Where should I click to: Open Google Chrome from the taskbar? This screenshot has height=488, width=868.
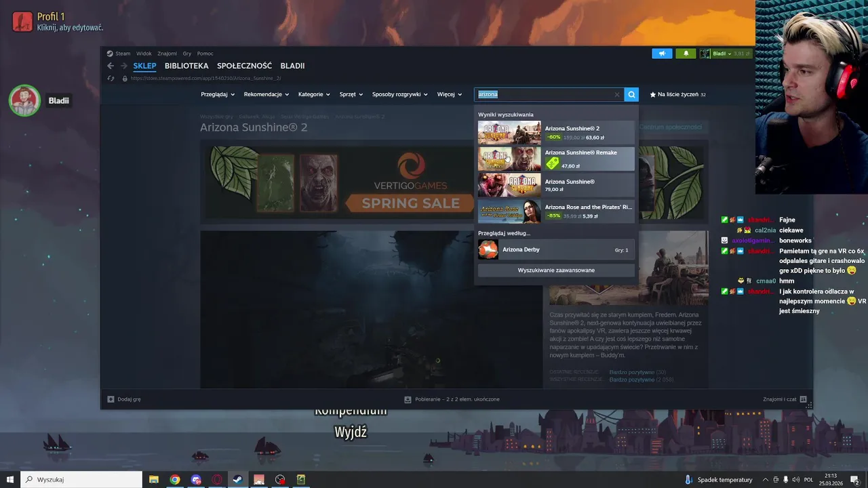click(175, 479)
